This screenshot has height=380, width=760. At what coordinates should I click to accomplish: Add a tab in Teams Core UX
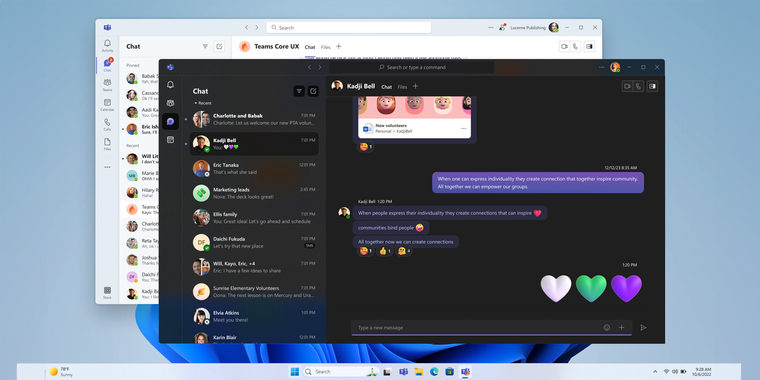point(338,47)
